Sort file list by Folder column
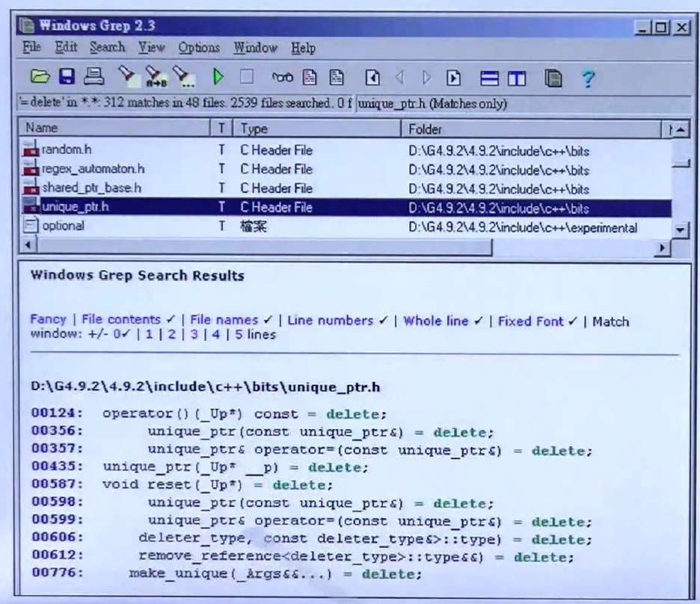The image size is (700, 604). tap(531, 129)
